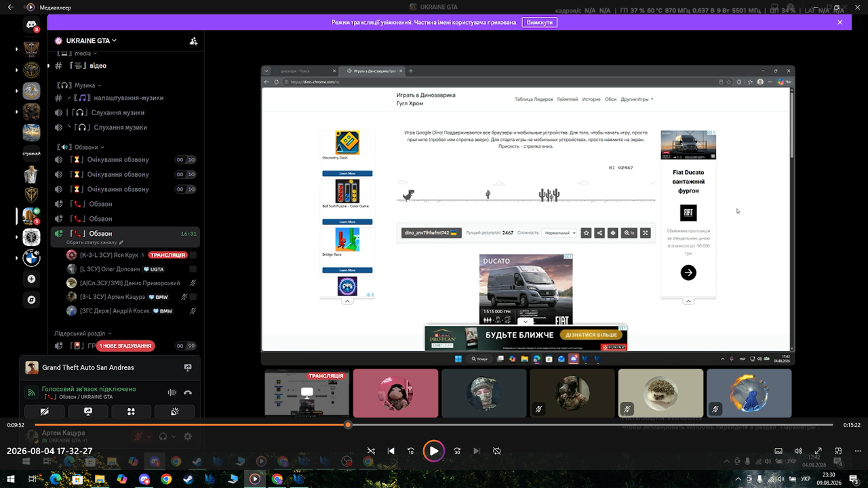The height and width of the screenshot is (488, 868).
Task: Open the media player volume control
Action: pyautogui.click(x=798, y=451)
